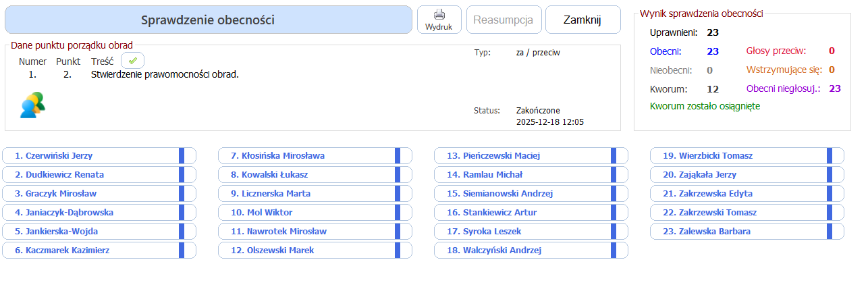Click blue indicator beside Wierzbicki Tomasz

[x=830, y=156]
